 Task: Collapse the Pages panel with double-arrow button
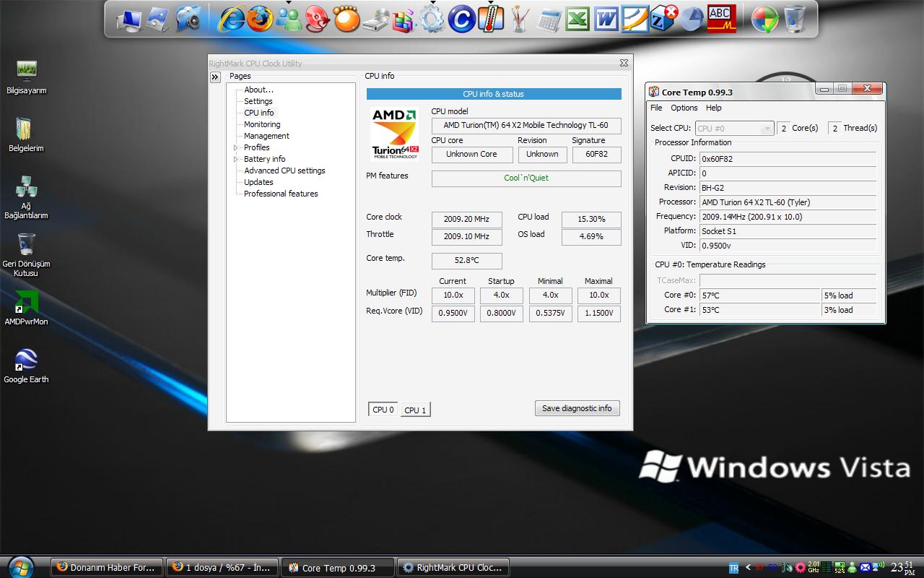pos(215,77)
